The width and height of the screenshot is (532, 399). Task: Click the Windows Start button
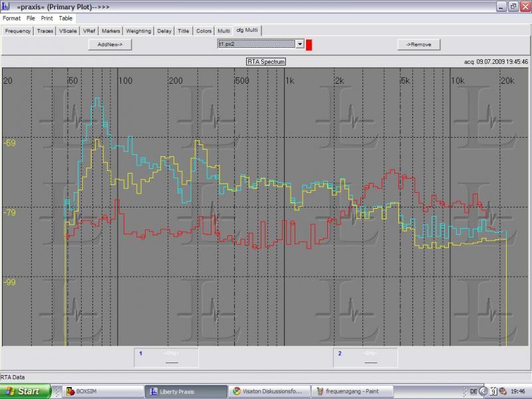click(x=25, y=391)
